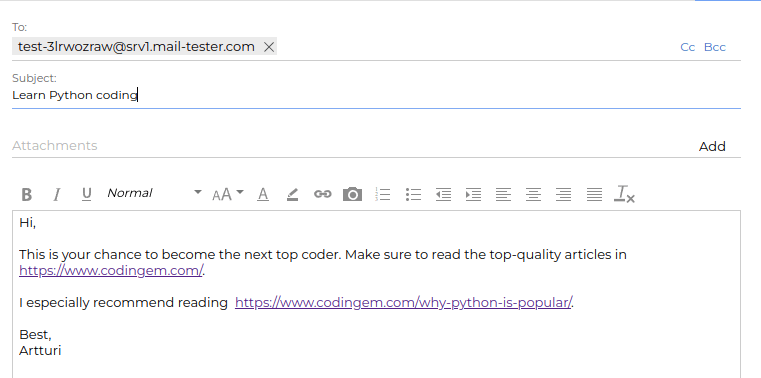Click the 'Hi,' greeting line
761x378 pixels.
(x=28, y=223)
